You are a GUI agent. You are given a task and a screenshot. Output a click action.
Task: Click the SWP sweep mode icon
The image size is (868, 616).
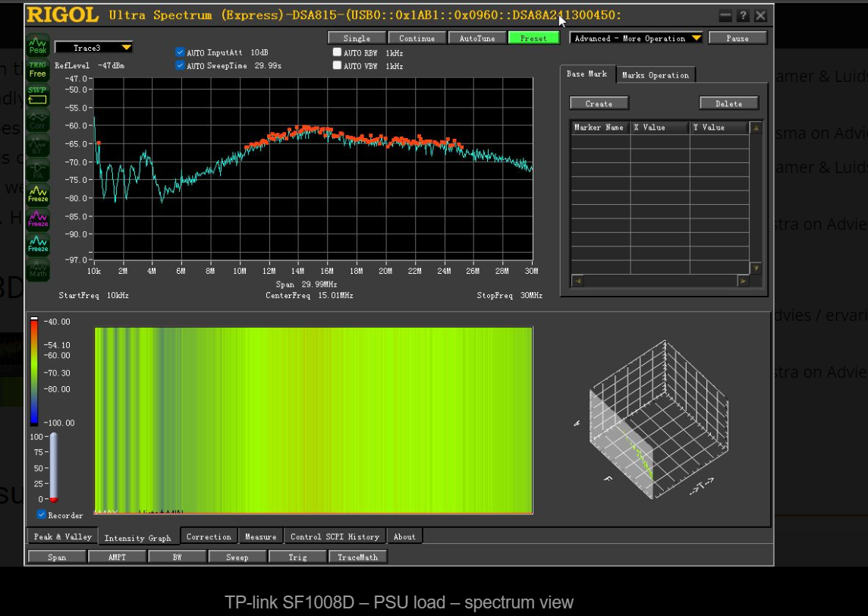coord(38,96)
